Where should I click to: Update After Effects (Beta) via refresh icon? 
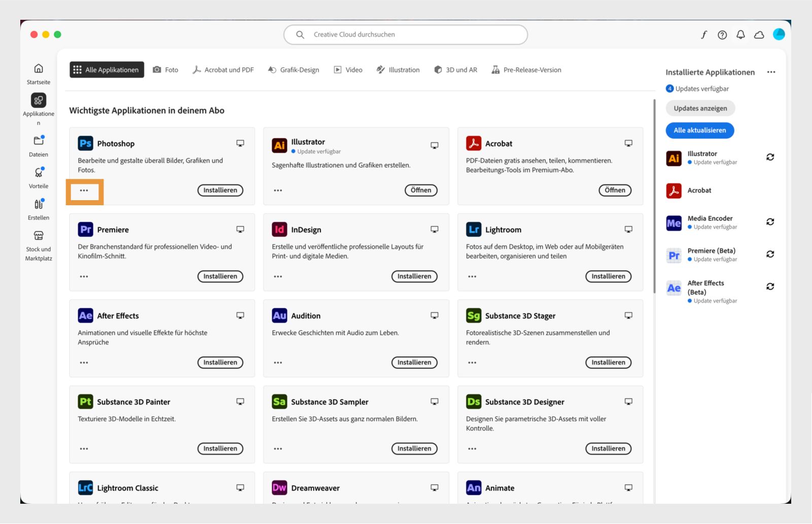(770, 287)
